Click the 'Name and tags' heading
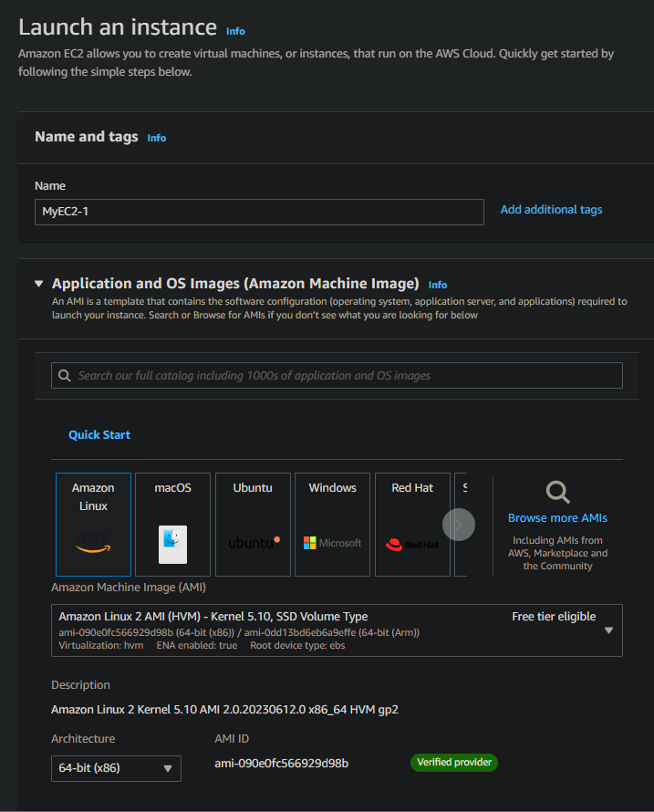 tap(87, 137)
